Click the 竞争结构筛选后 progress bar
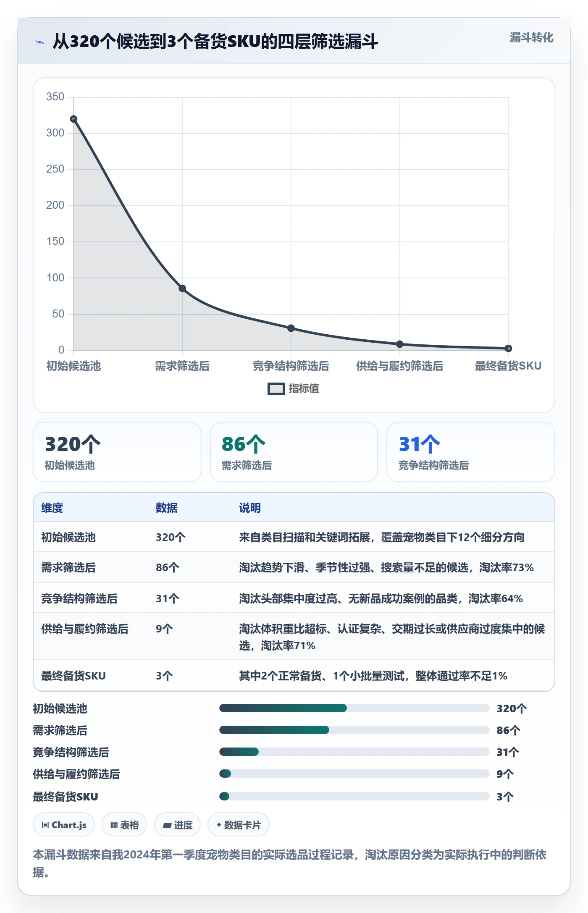The image size is (588, 913). point(354,752)
